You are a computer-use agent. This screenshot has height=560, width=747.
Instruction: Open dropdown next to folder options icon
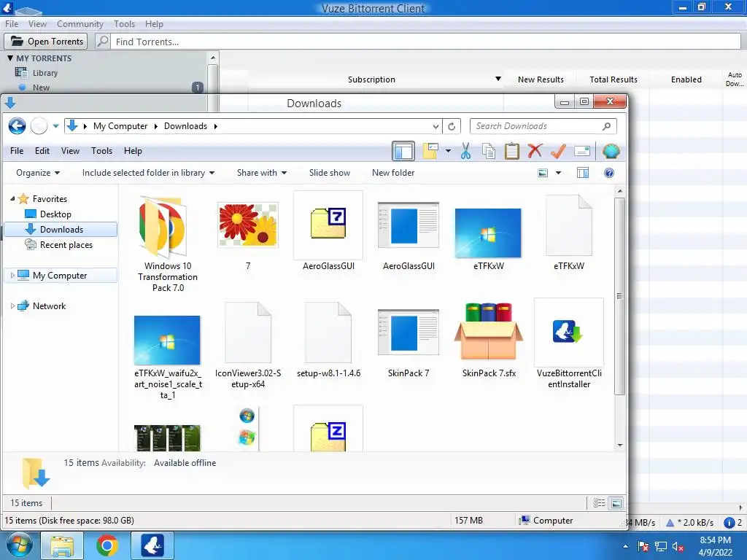(448, 152)
